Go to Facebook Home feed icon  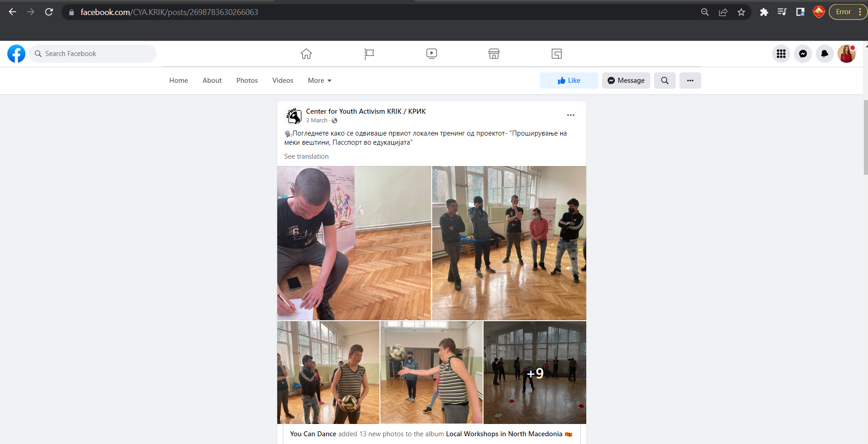[306, 54]
